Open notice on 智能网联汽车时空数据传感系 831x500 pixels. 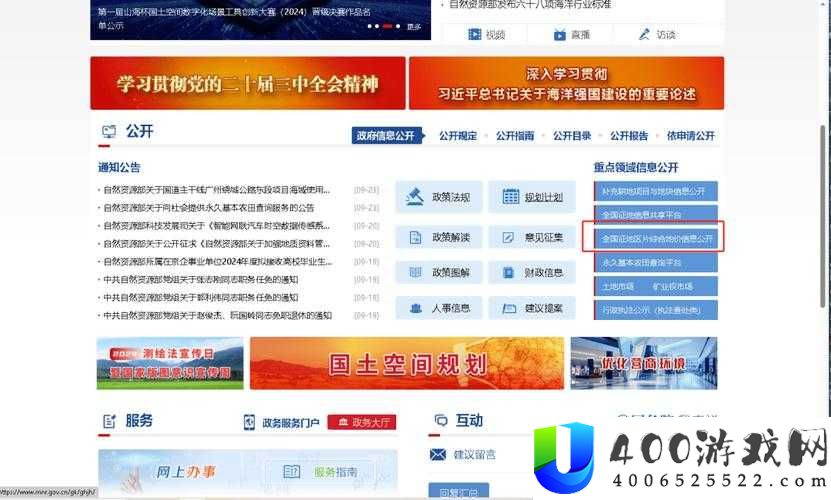217,225
